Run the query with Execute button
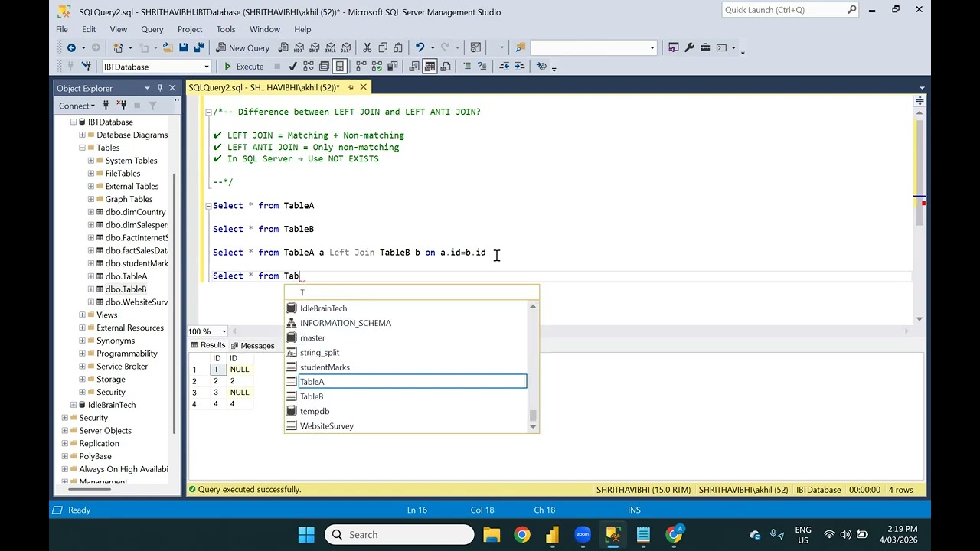 pyautogui.click(x=243, y=67)
